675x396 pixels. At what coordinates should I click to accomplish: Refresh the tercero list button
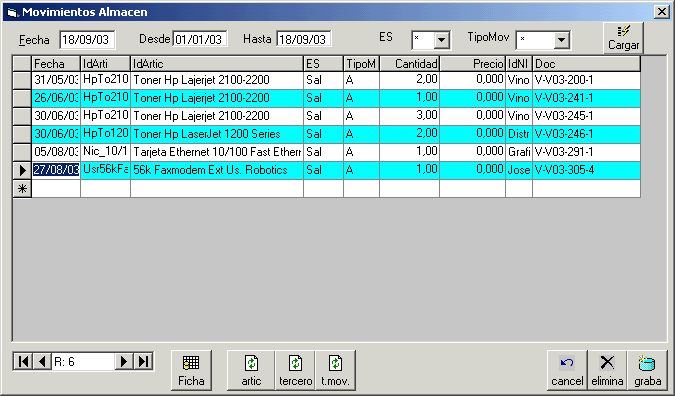click(295, 370)
